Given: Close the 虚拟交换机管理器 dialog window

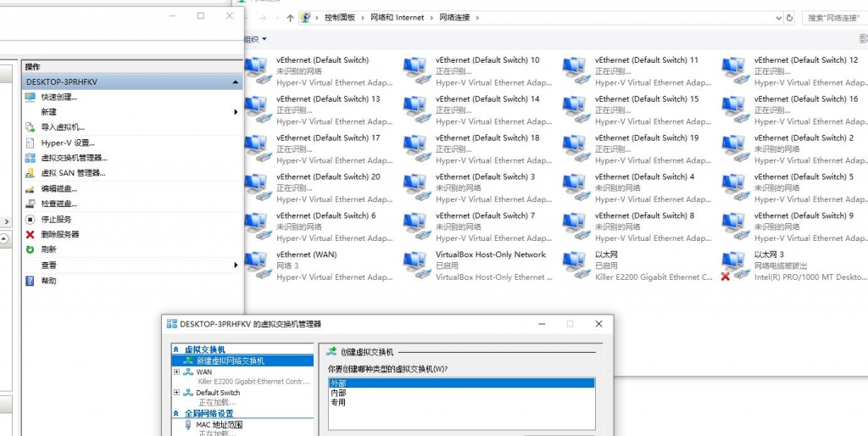Looking at the screenshot, I should pyautogui.click(x=598, y=323).
